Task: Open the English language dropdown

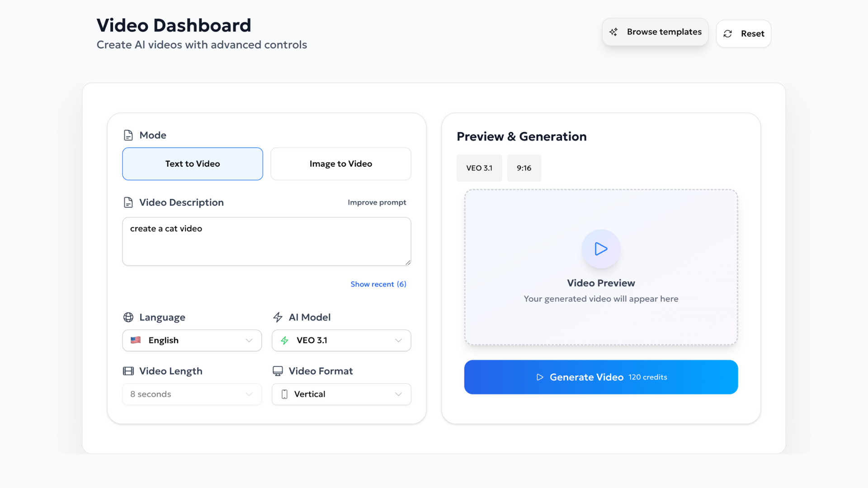Action: click(192, 340)
